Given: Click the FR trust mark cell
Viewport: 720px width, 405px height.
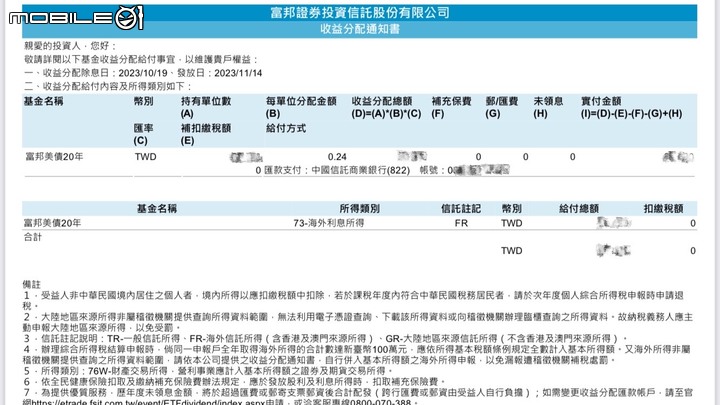Looking at the screenshot, I should [461, 223].
